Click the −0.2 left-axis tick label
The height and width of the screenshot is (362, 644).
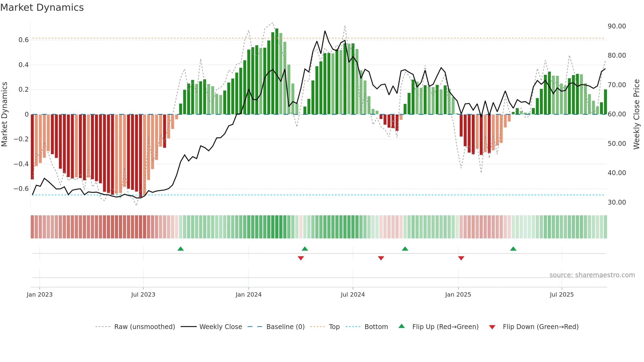tap(21, 139)
